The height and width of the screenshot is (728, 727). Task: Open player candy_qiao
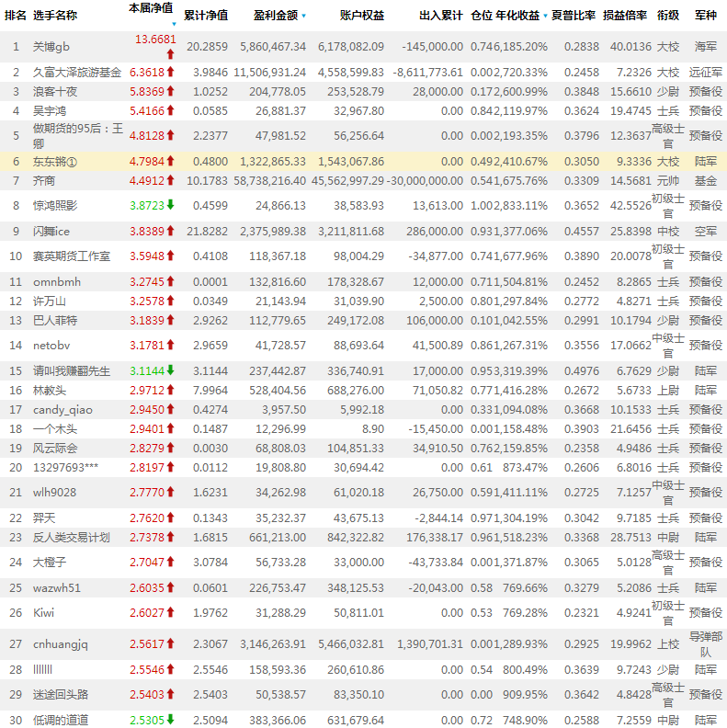(62, 410)
